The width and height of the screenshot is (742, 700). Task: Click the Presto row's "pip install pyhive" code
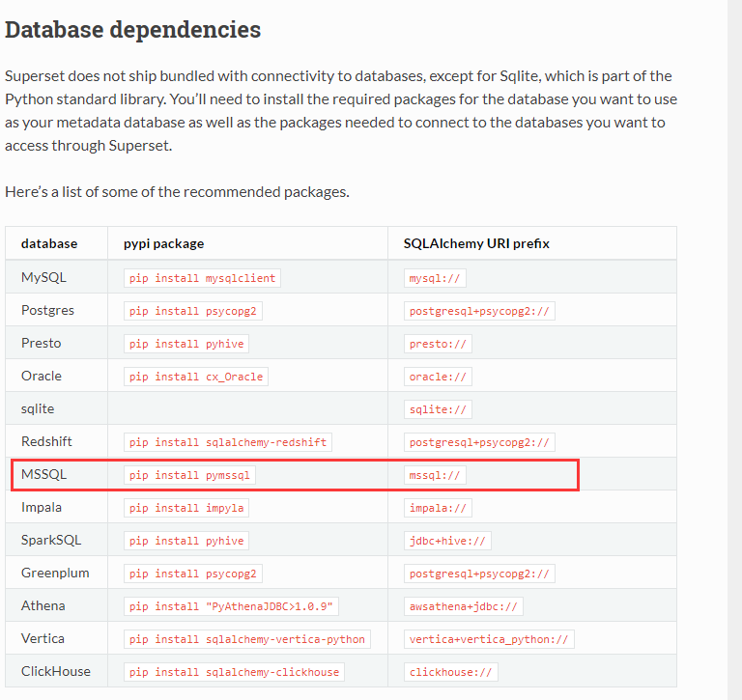tap(186, 344)
